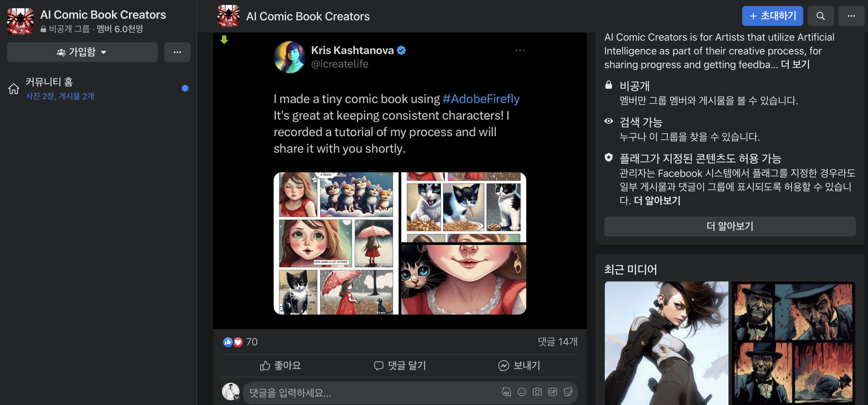This screenshot has width=868, height=405.
Task: Open the more options ellipsis next to search
Action: click(851, 16)
